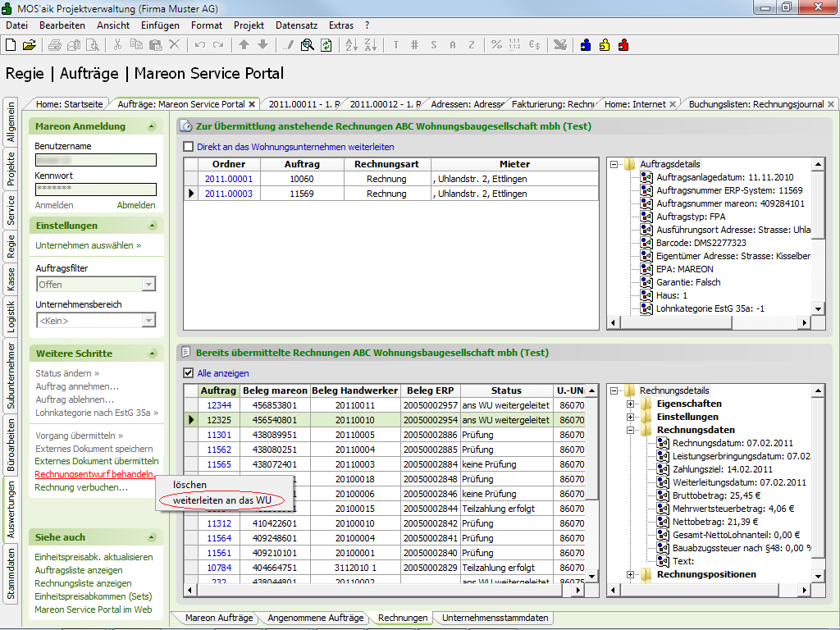The image size is (840, 630).
Task: Open the Unternehmensbereich dropdown showing Kein
Action: (149, 321)
